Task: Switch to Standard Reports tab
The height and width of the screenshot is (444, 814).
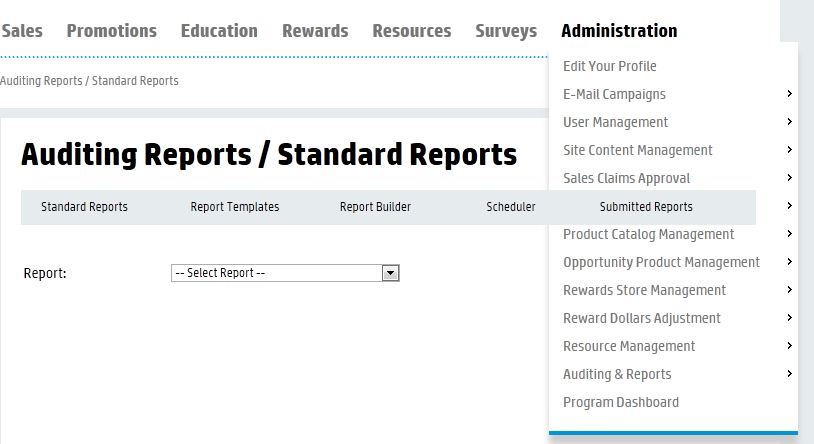Action: [x=84, y=207]
